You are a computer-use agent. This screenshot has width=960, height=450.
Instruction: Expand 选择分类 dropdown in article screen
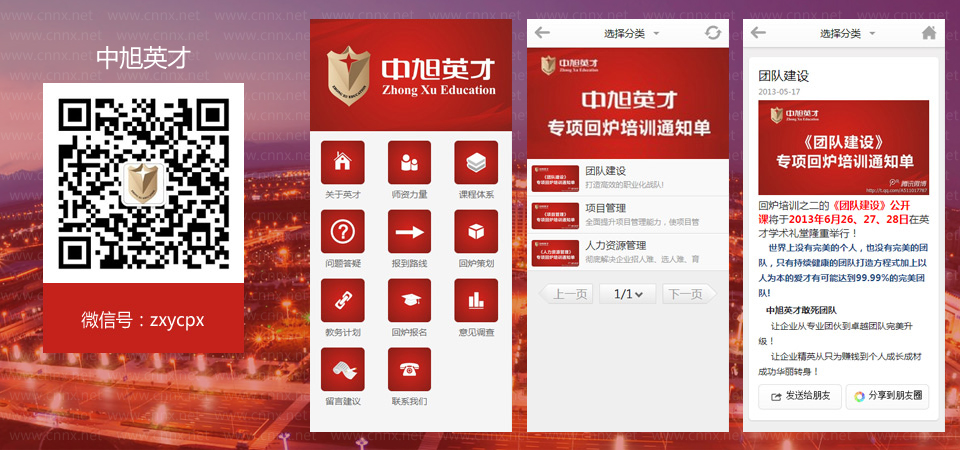(847, 34)
